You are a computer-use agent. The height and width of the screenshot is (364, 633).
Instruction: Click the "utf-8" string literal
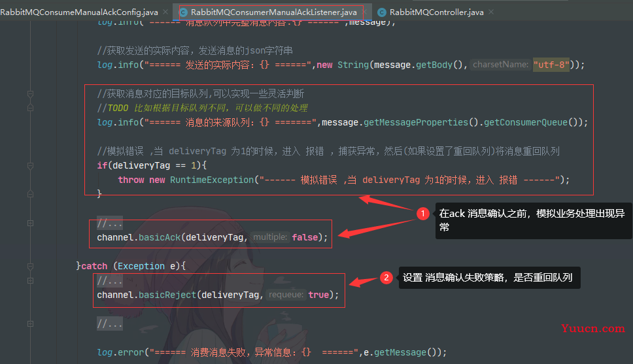click(551, 65)
